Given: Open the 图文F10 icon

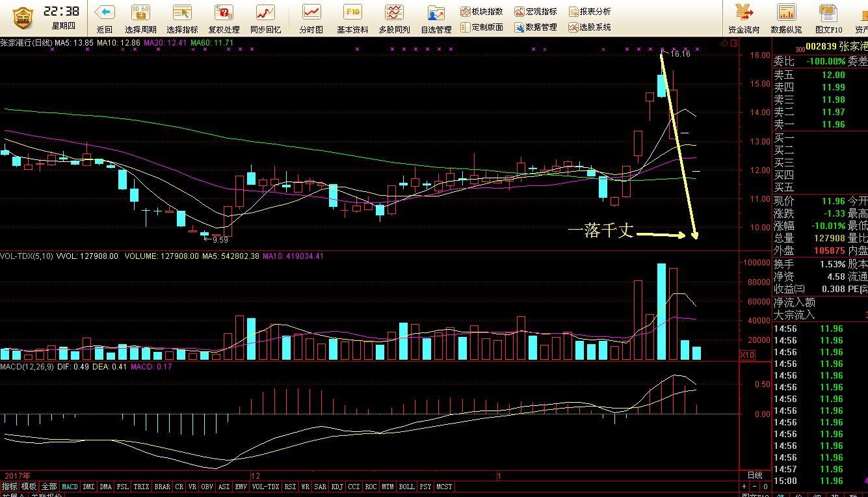Looking at the screenshot, I should click(828, 12).
